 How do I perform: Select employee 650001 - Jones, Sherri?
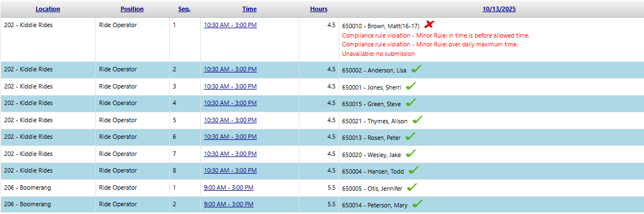click(371, 87)
